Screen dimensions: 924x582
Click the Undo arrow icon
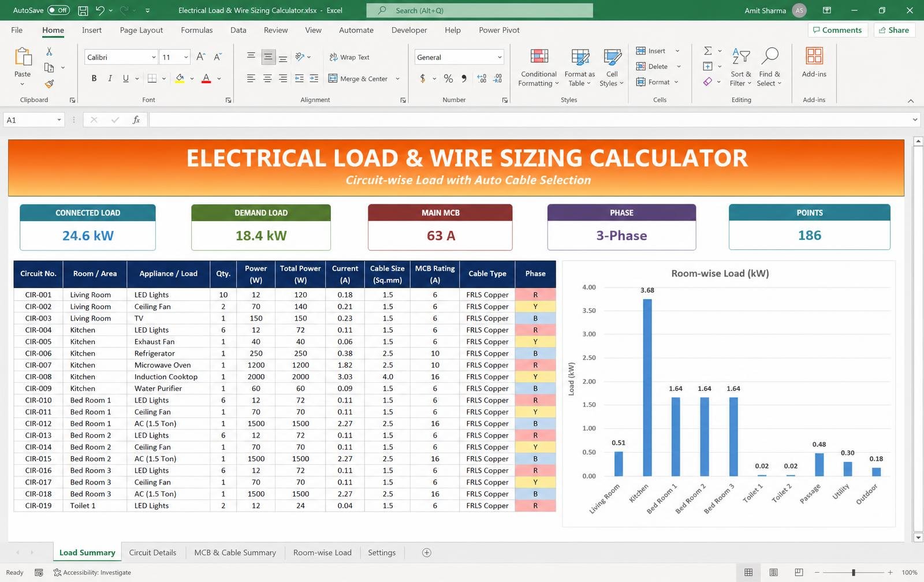(x=100, y=10)
